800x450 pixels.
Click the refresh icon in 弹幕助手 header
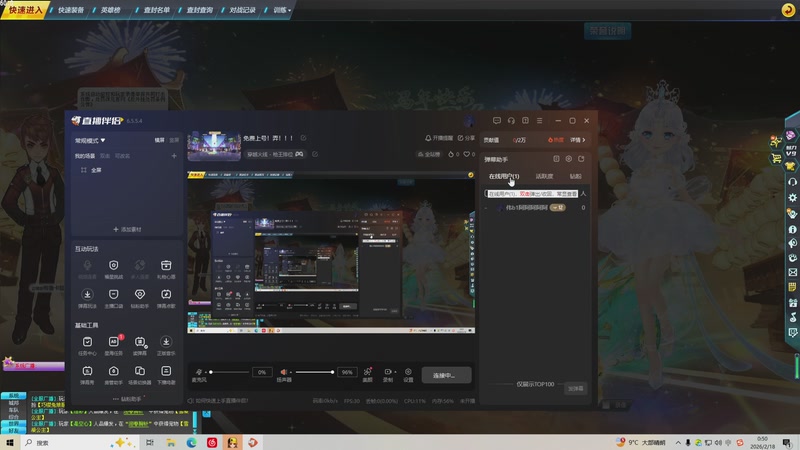pyautogui.click(x=581, y=159)
